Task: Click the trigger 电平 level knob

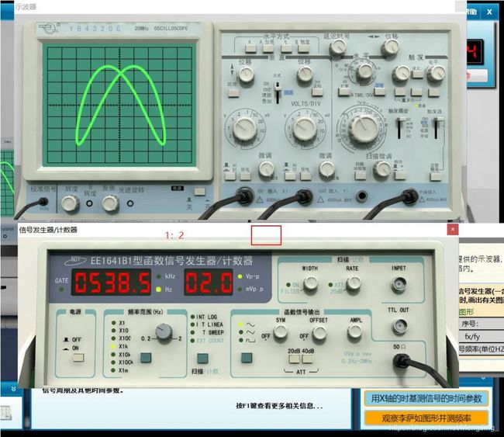Action: pyautogui.click(x=437, y=74)
